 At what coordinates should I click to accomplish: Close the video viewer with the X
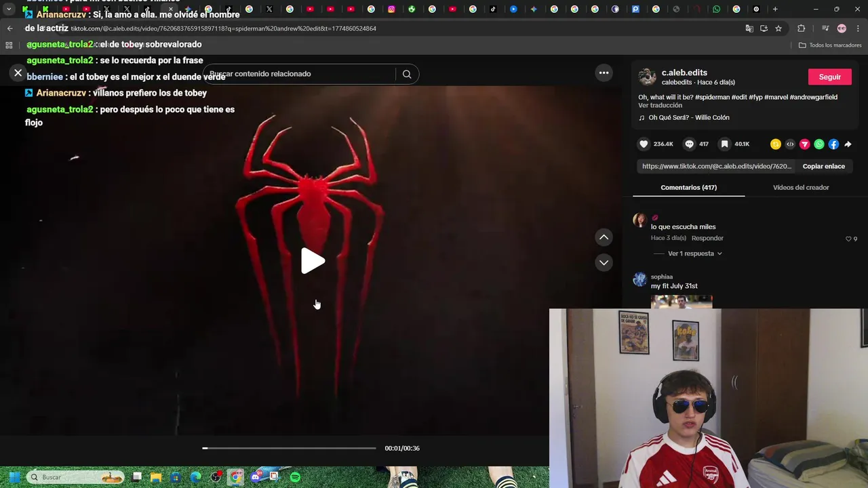point(18,73)
